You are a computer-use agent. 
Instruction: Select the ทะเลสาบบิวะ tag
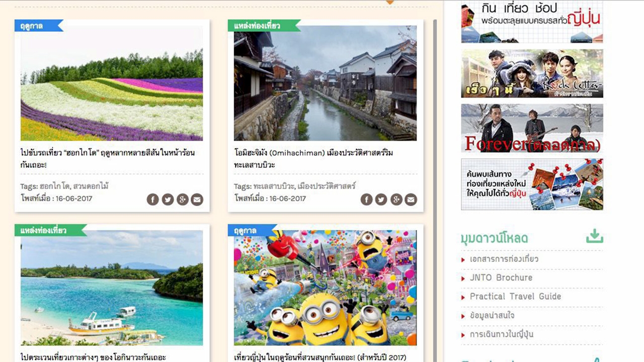274,186
